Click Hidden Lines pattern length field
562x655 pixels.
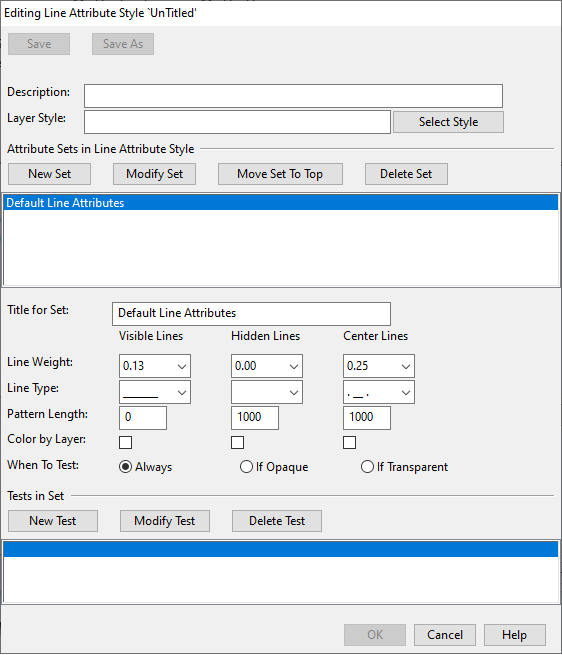pos(255,418)
